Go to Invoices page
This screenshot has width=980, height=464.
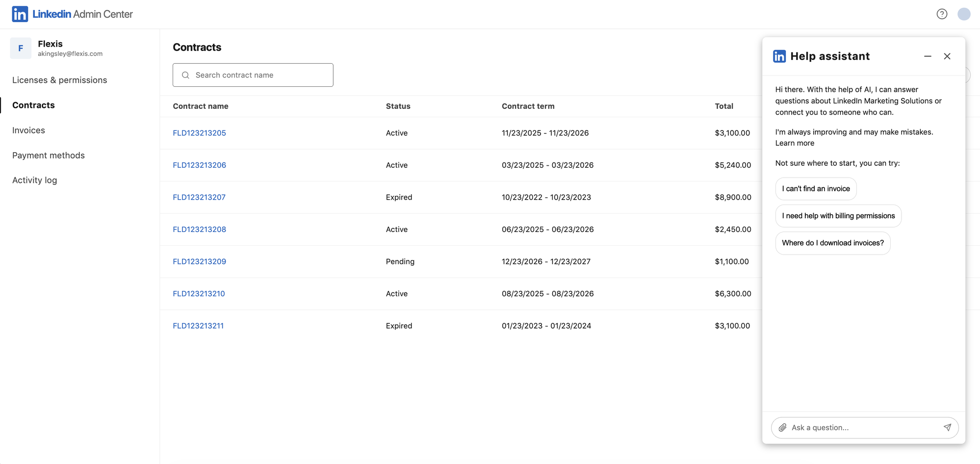pos(28,130)
